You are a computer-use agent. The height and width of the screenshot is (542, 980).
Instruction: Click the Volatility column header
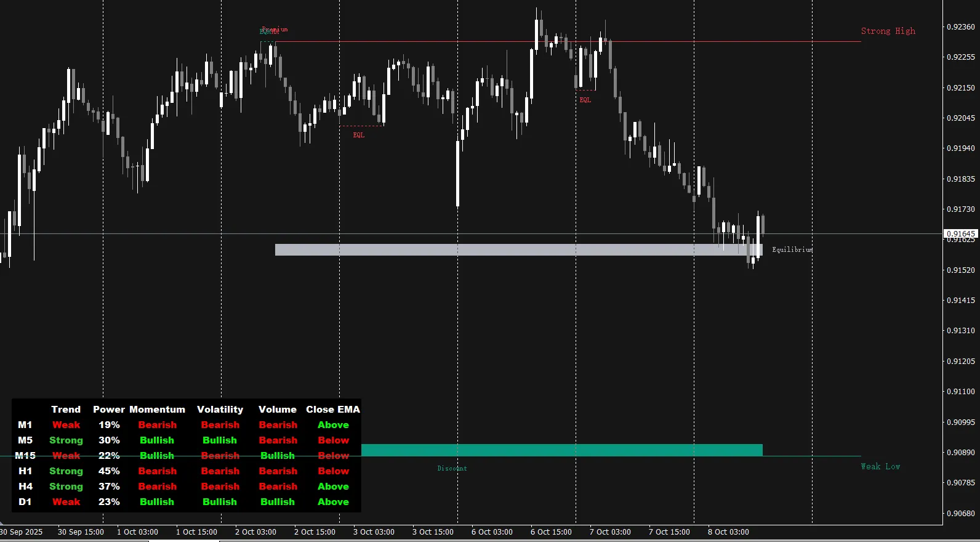coord(220,410)
